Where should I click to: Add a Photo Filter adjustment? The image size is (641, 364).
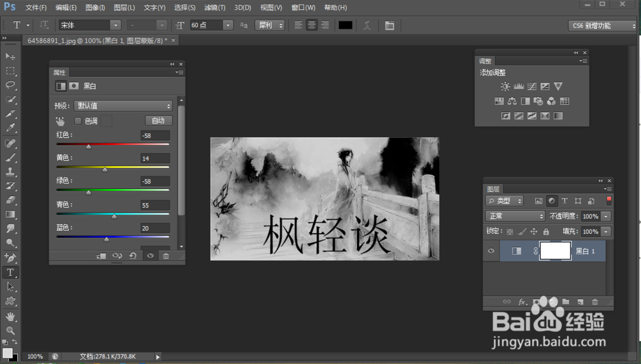[538, 101]
